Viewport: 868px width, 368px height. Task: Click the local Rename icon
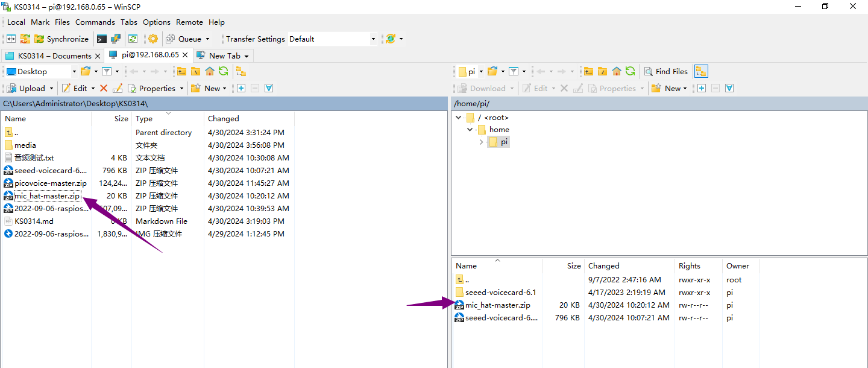pos(118,88)
